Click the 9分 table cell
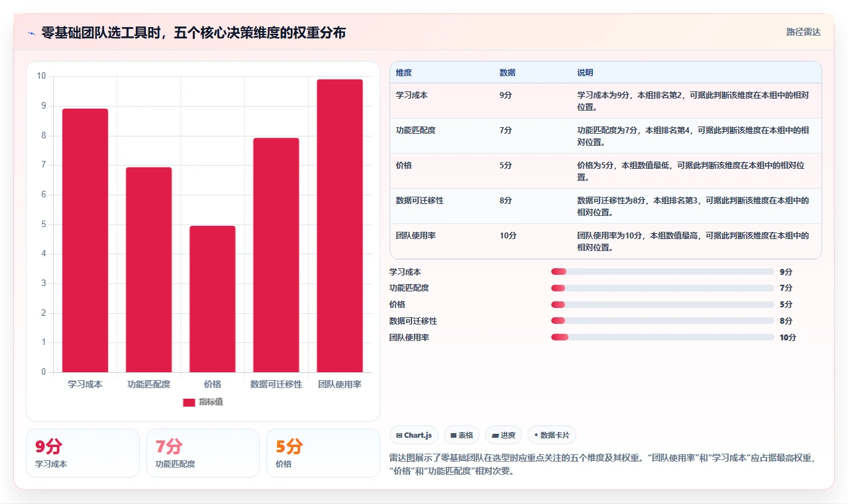This screenshot has height=504, width=848. pos(505,95)
